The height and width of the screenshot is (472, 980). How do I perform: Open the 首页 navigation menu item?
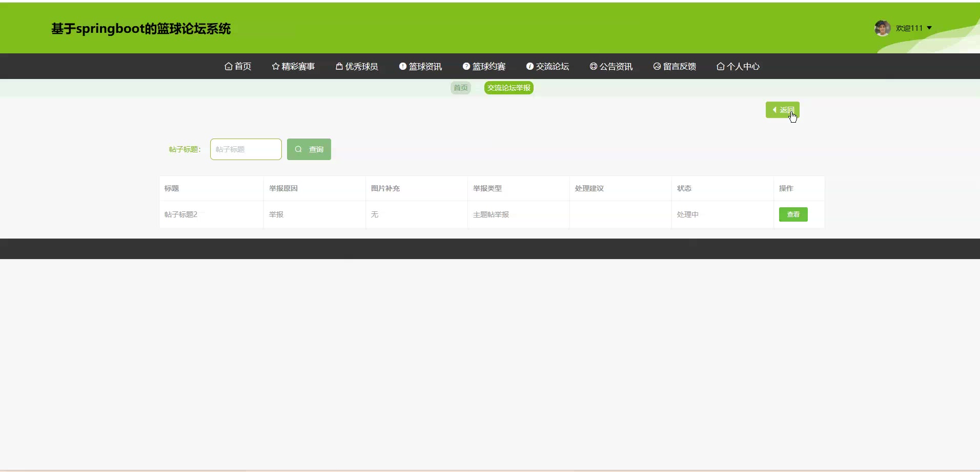pyautogui.click(x=238, y=66)
